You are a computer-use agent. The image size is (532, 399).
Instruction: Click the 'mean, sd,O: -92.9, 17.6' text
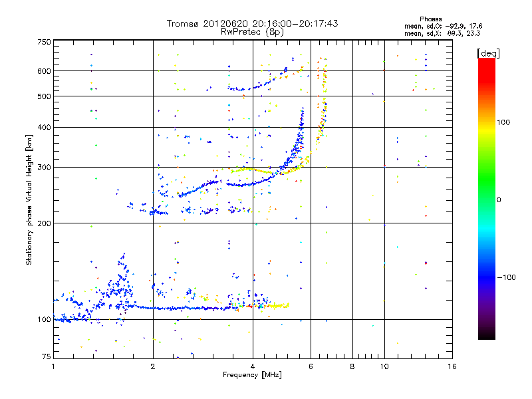(443, 26)
